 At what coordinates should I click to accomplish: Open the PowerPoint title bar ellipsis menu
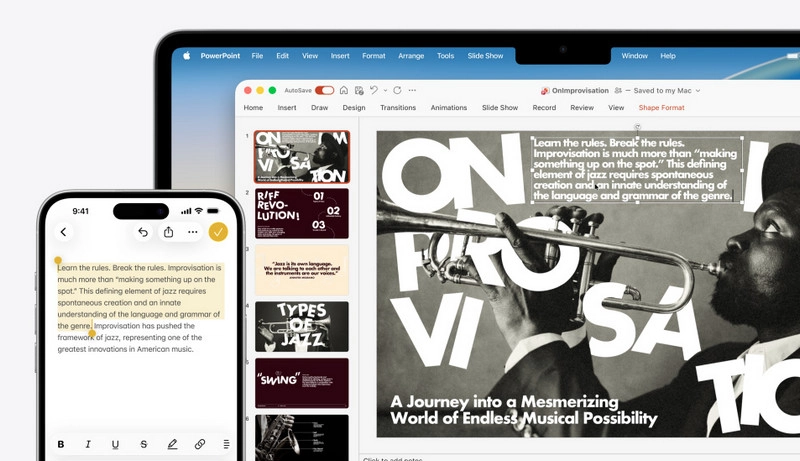412,90
